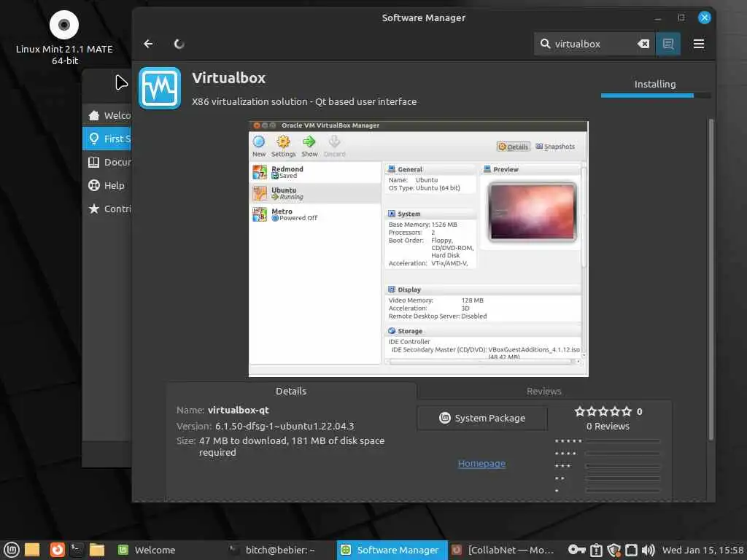The width and height of the screenshot is (747, 560).
Task: Switch to the Software Manager taskbar entry
Action: pyautogui.click(x=392, y=550)
